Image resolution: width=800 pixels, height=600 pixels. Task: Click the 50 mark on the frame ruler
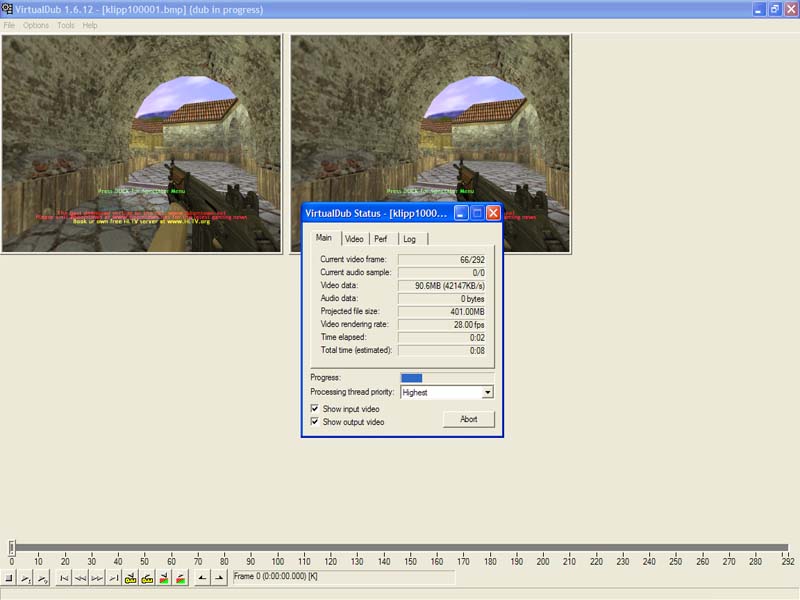pyautogui.click(x=144, y=561)
